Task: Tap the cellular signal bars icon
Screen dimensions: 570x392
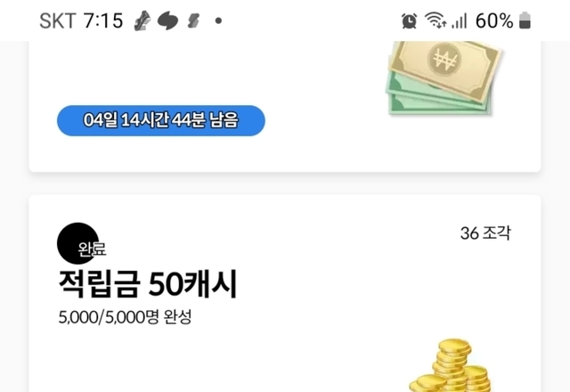Action: [460, 20]
